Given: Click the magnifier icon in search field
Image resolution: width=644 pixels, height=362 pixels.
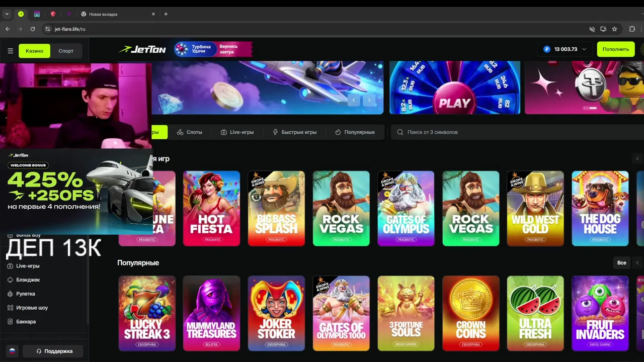Looking at the screenshot, I should [x=400, y=132].
